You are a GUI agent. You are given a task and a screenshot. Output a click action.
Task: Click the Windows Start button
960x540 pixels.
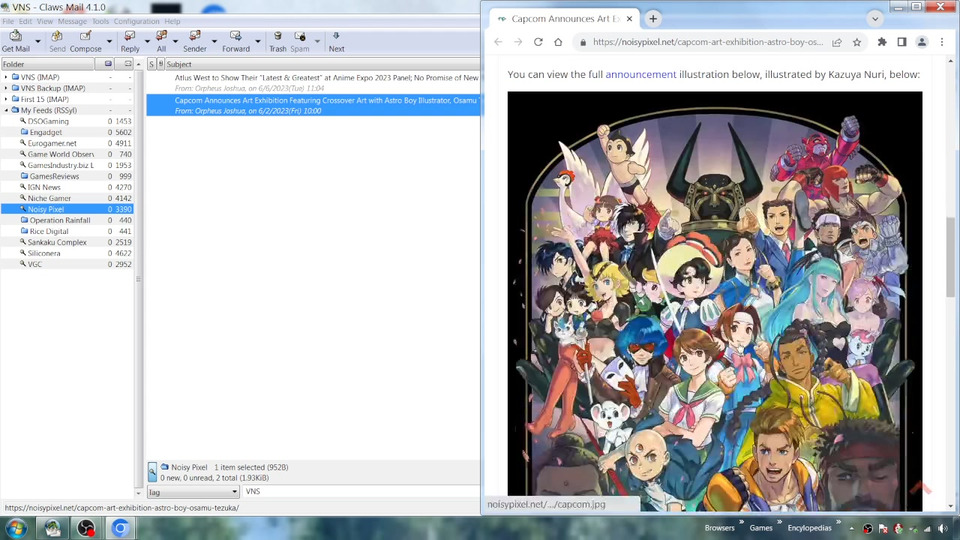coord(17,528)
